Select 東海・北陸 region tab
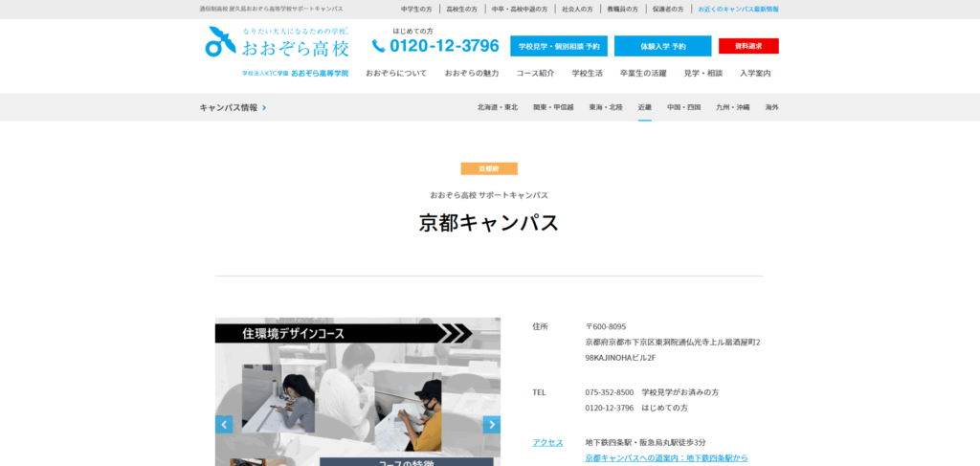The width and height of the screenshot is (980, 466). pos(606,107)
